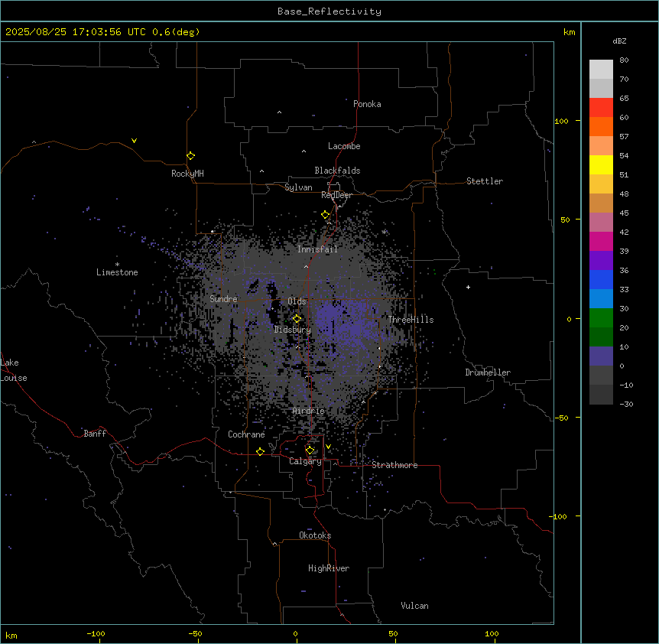659x644 pixels.
Task: Click the -50 tick on the bottom axis
Action: pyautogui.click(x=195, y=633)
